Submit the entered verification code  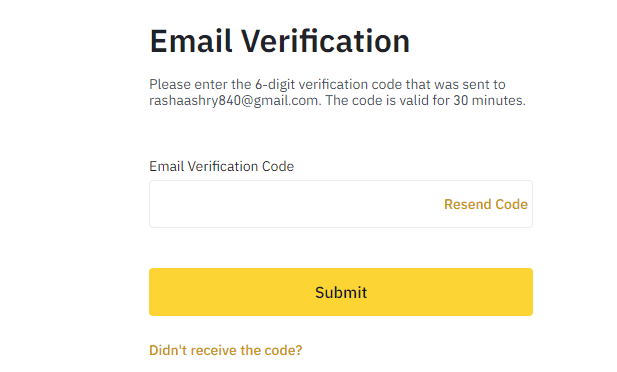[341, 292]
